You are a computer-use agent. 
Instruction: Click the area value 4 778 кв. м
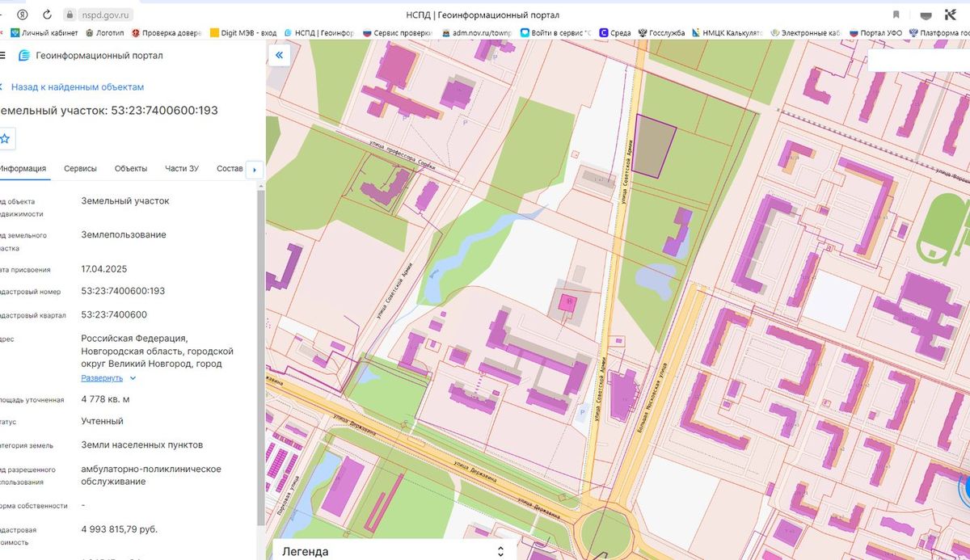coord(105,399)
